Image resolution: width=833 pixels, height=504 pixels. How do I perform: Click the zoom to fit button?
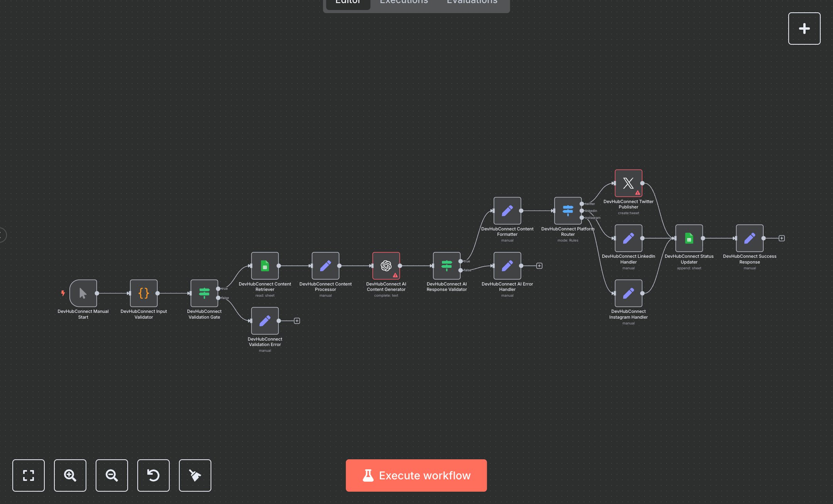[29, 475]
